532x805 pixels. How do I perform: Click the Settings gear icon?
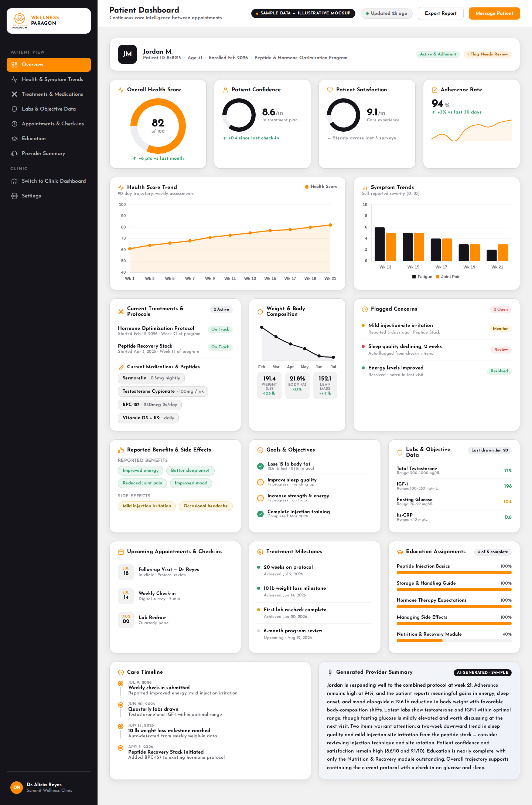pos(14,196)
